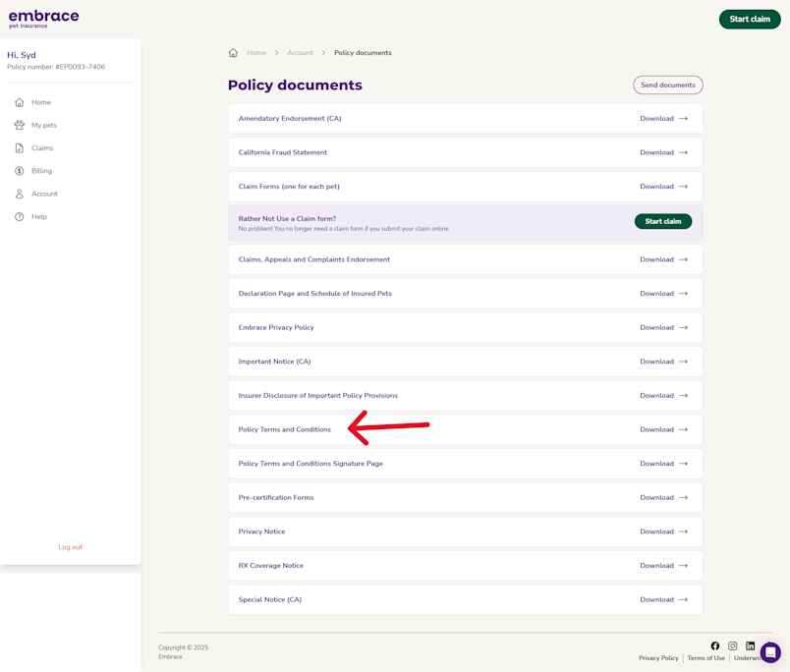Click the Billing dollar icon
This screenshot has height=672, width=790.
[19, 170]
